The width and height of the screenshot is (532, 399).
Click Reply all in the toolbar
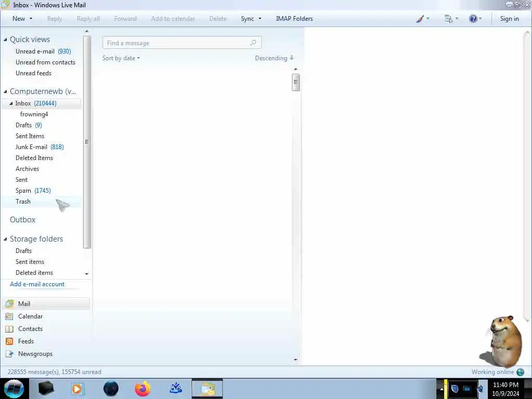[88, 19]
